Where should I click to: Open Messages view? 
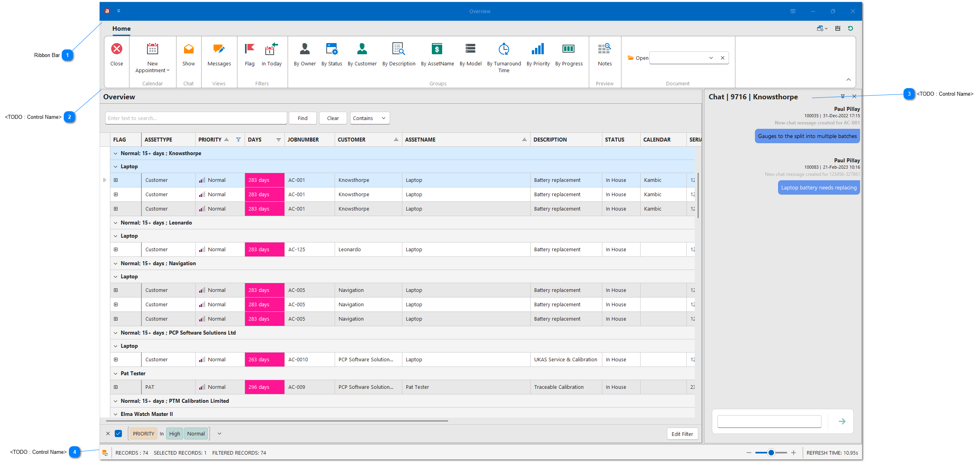[x=219, y=55]
